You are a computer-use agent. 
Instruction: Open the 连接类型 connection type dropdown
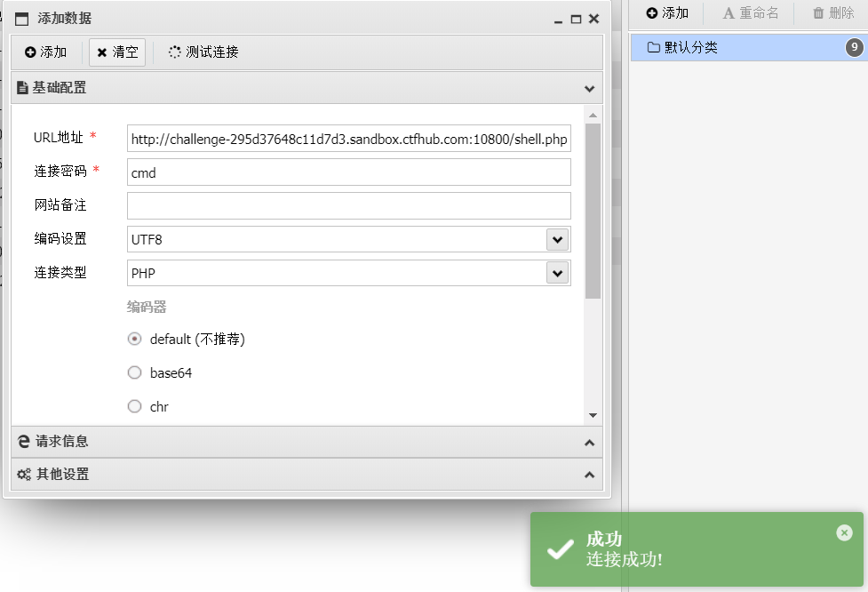click(x=558, y=273)
